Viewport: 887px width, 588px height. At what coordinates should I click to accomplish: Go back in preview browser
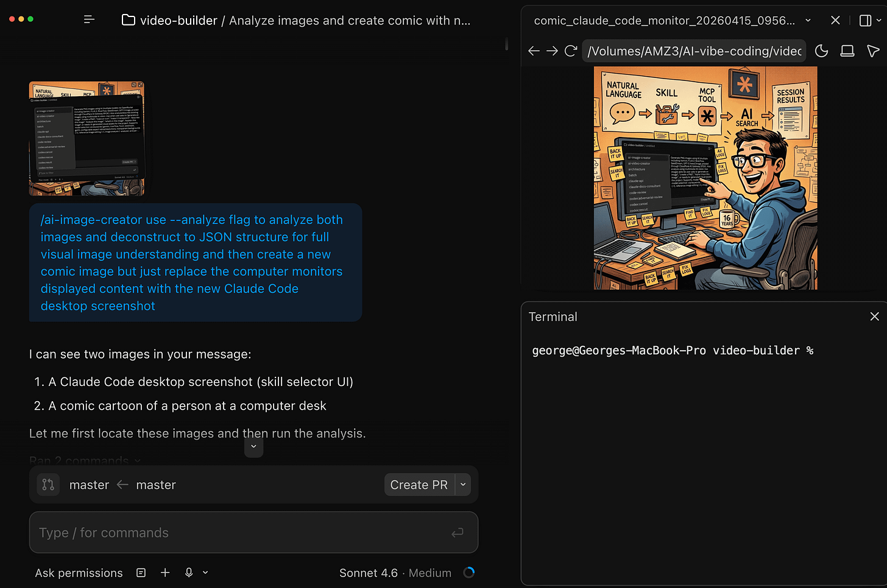[534, 51]
